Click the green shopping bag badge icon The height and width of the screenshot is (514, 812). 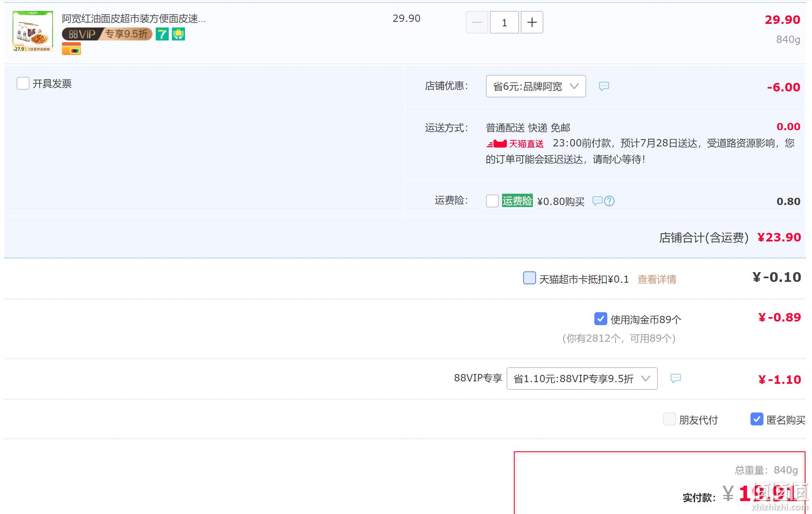coord(178,34)
